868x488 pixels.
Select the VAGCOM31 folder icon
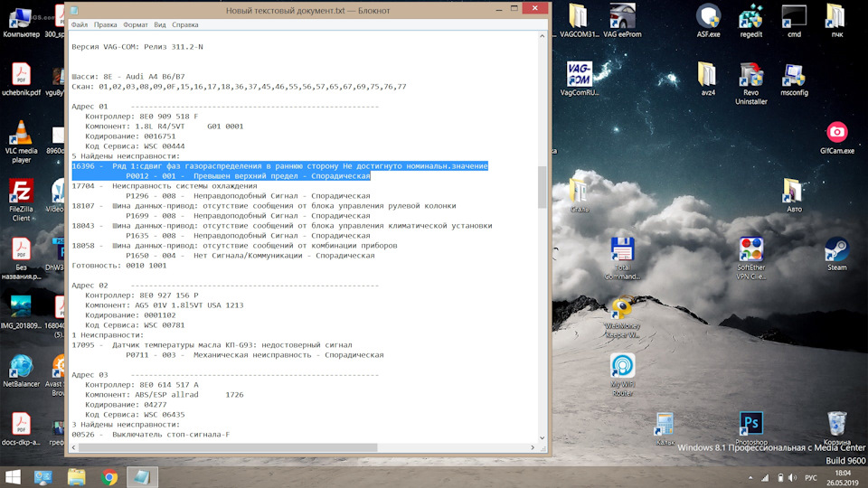(x=579, y=21)
